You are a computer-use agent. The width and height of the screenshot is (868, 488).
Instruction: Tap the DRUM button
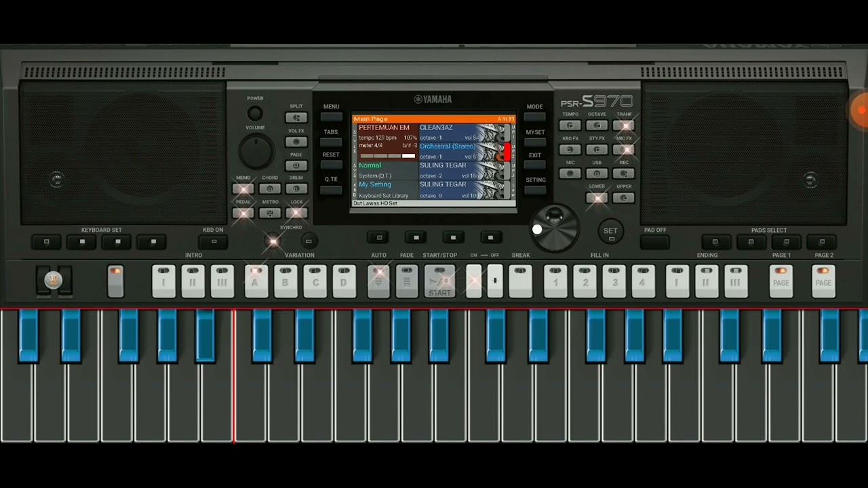coord(296,189)
